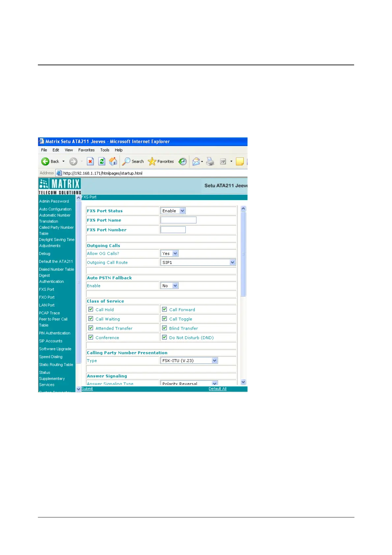Open the FXS Port Status dropdown

tap(173, 211)
